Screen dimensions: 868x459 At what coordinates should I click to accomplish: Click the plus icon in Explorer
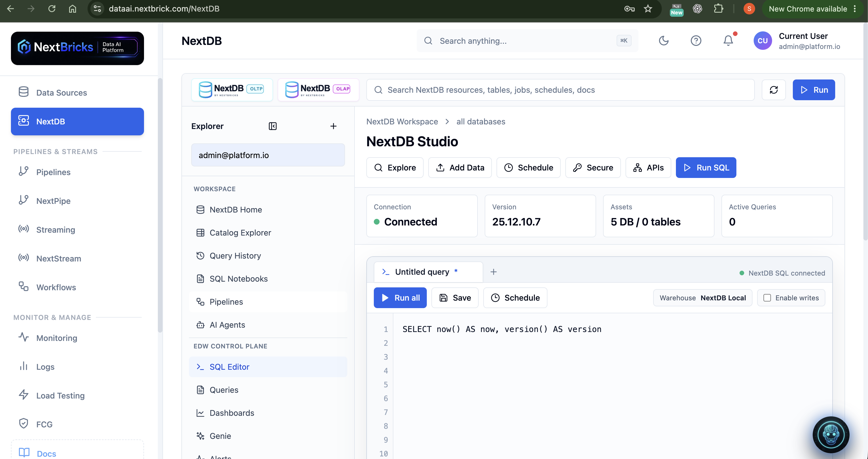pyautogui.click(x=333, y=126)
